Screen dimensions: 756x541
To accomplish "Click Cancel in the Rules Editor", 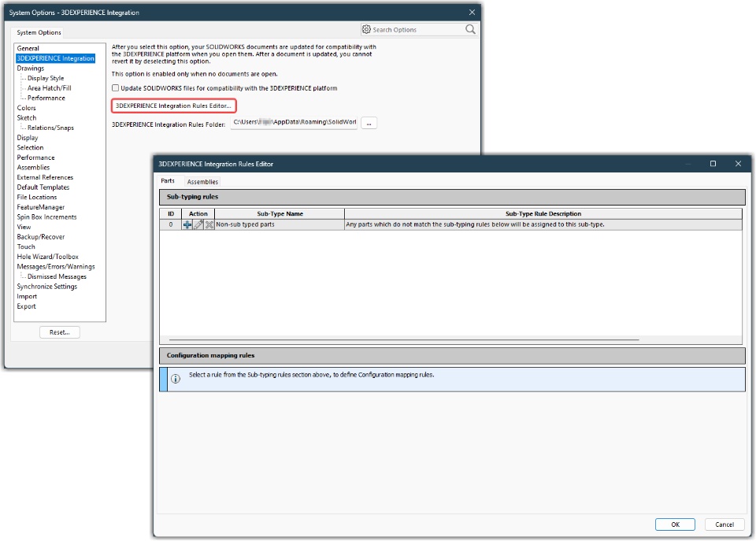I will click(724, 524).
